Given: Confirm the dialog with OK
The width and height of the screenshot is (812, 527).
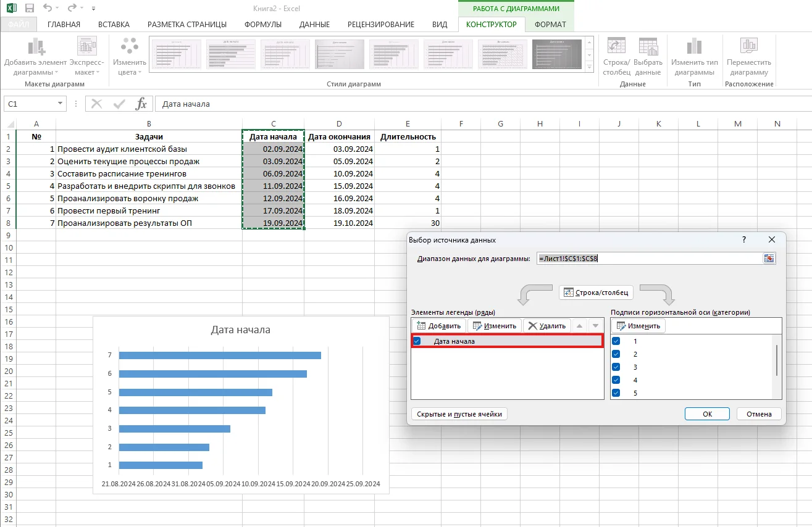Looking at the screenshot, I should (x=707, y=414).
